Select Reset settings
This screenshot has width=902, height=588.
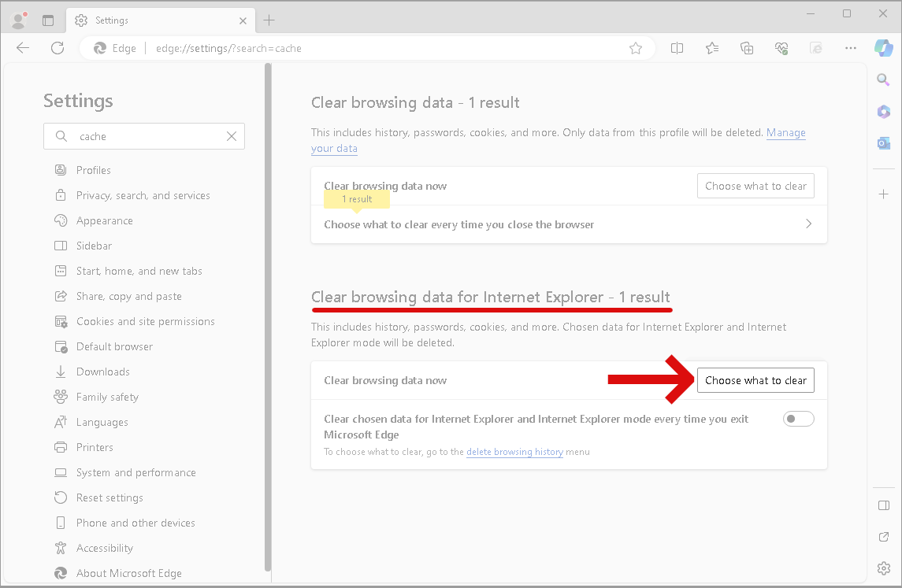(x=98, y=497)
